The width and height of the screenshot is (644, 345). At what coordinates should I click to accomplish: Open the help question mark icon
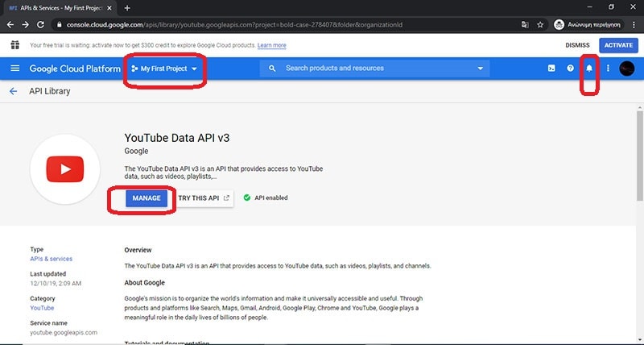click(571, 69)
